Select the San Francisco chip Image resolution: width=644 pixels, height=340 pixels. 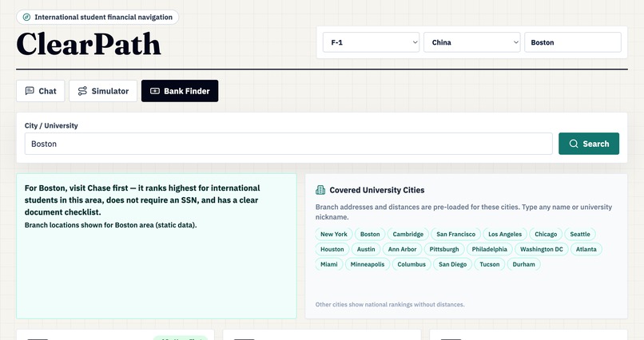(456, 234)
